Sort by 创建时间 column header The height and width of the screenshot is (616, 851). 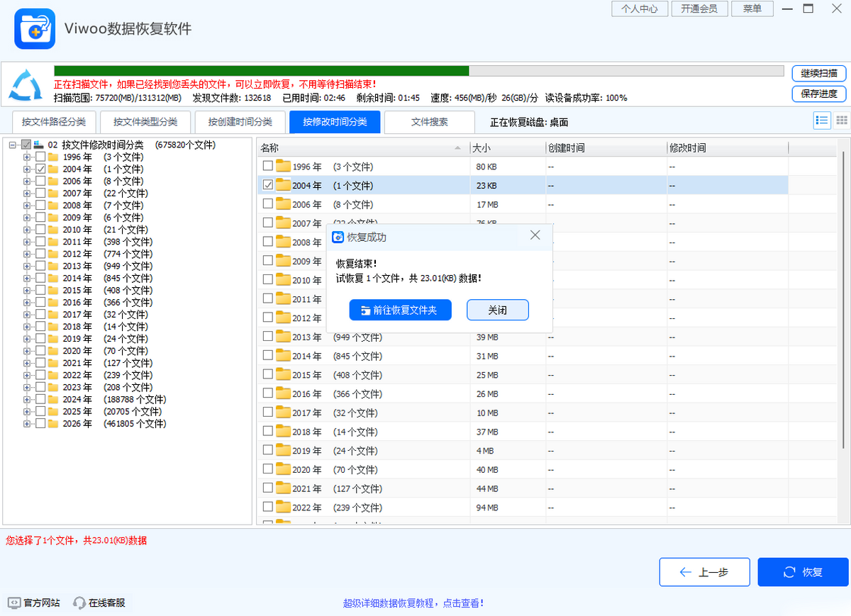tap(606, 148)
